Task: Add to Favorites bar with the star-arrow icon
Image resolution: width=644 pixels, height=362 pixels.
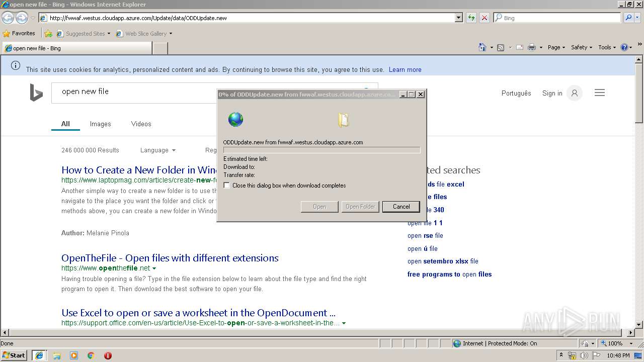Action: click(x=48, y=34)
